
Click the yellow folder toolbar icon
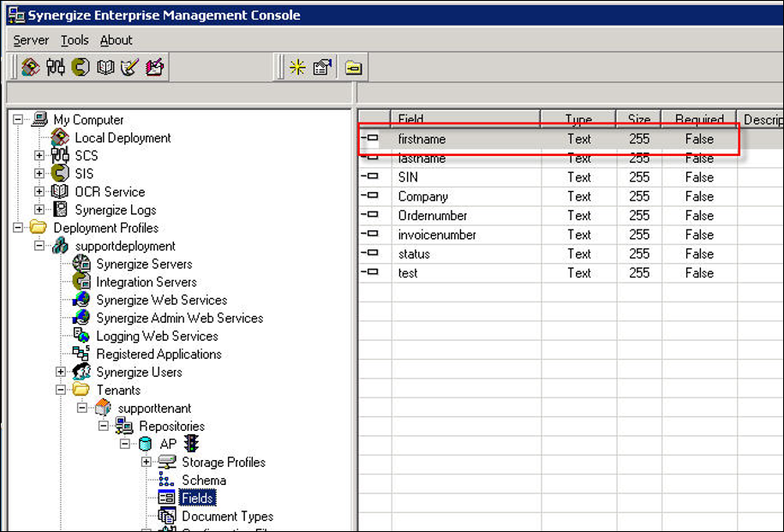point(354,67)
